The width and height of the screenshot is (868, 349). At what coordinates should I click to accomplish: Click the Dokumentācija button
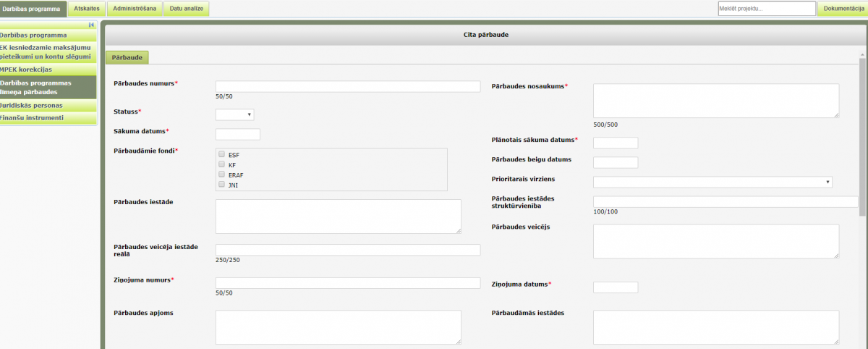(x=841, y=9)
